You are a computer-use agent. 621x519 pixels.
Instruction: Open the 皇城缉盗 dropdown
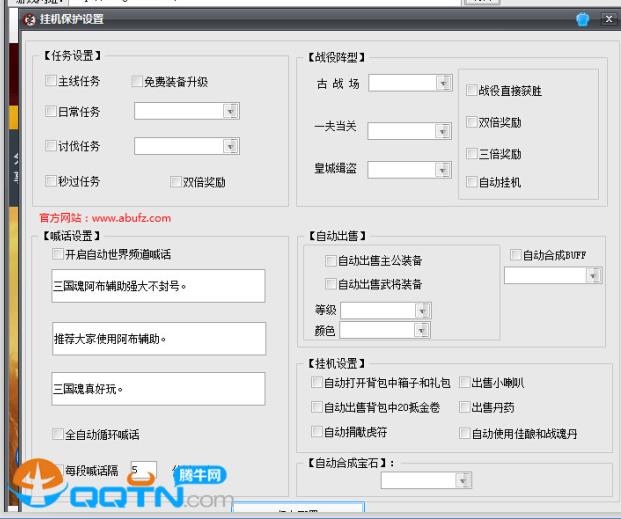[444, 169]
